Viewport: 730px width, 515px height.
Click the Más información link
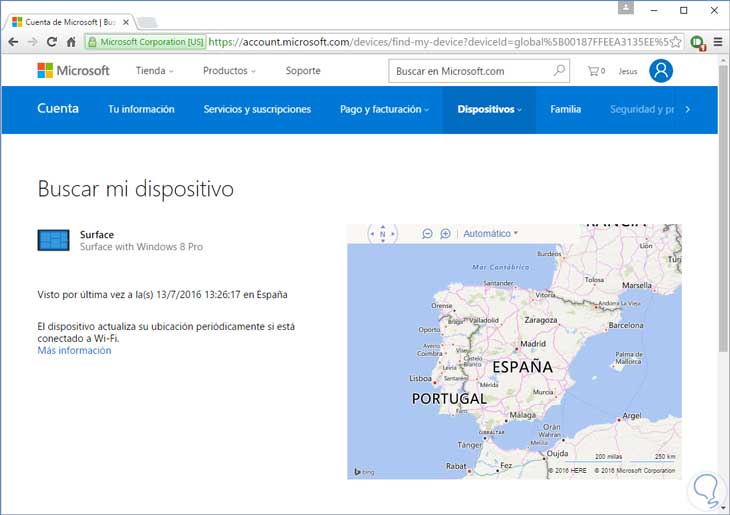pyautogui.click(x=74, y=351)
